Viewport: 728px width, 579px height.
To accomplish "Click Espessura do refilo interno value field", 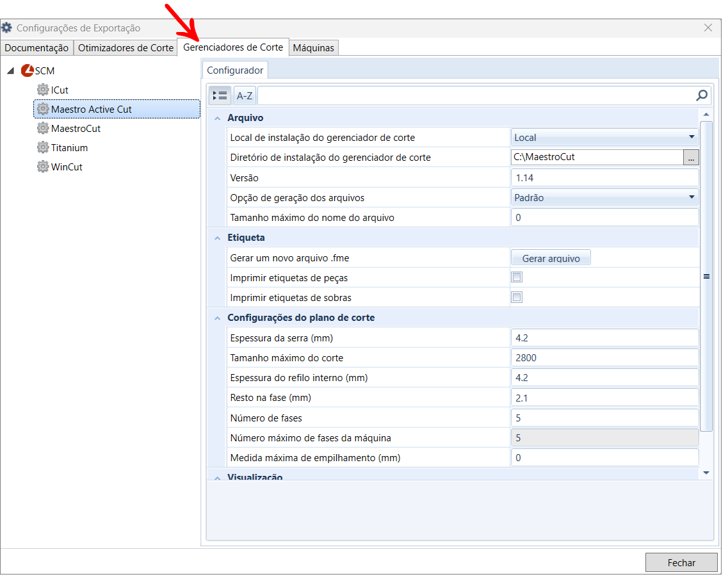I will click(604, 378).
